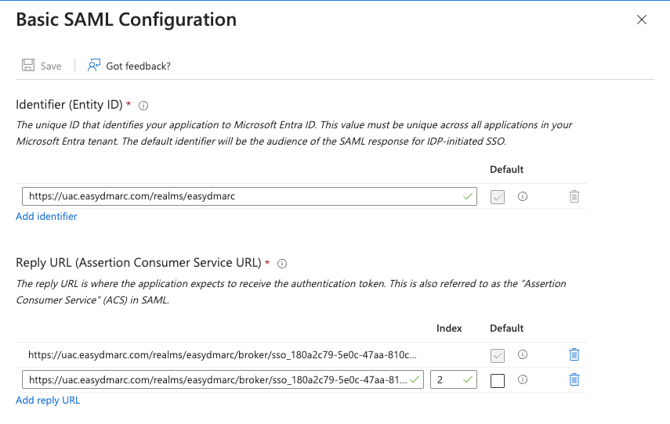This screenshot has height=424, width=670.
Task: Toggle default checkbox for first reply URL
Action: coord(497,355)
